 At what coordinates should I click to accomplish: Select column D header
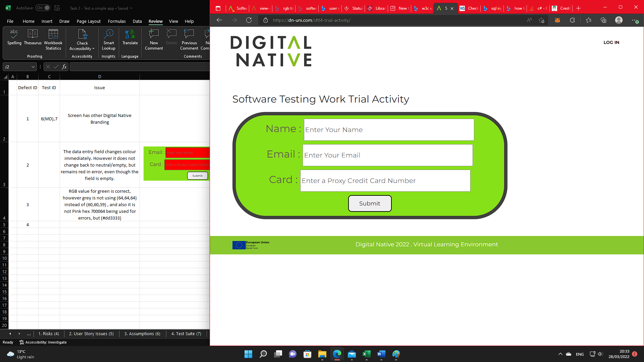coord(100,77)
